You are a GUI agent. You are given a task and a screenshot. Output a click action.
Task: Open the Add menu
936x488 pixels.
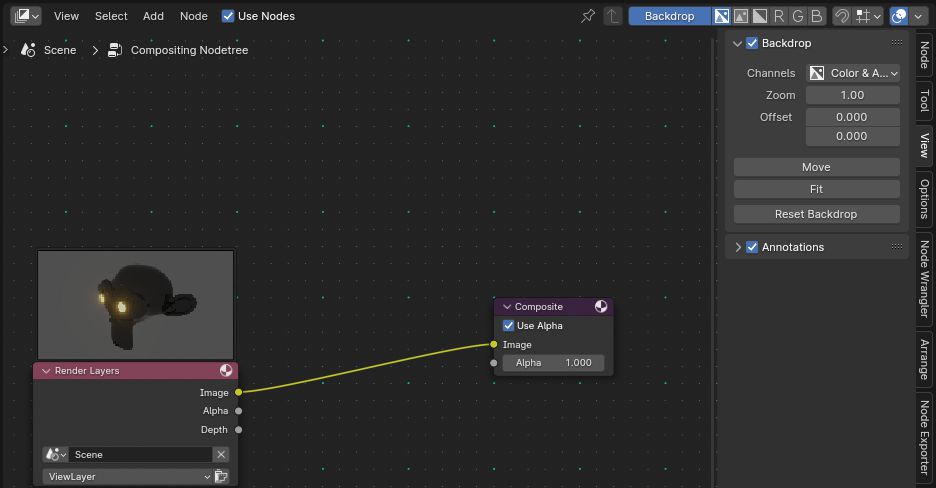pyautogui.click(x=153, y=16)
